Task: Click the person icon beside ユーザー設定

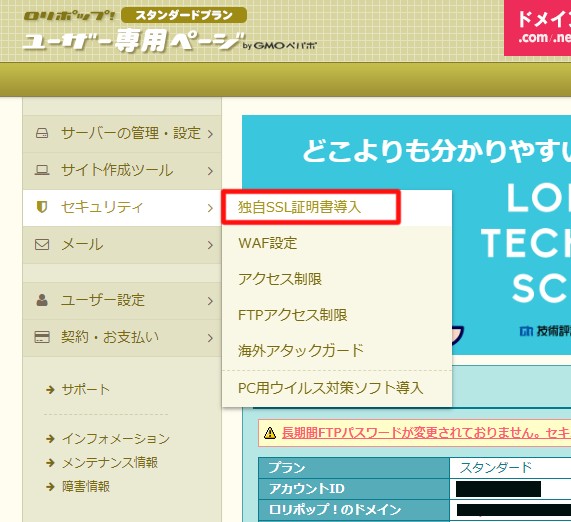Action: (x=42, y=300)
